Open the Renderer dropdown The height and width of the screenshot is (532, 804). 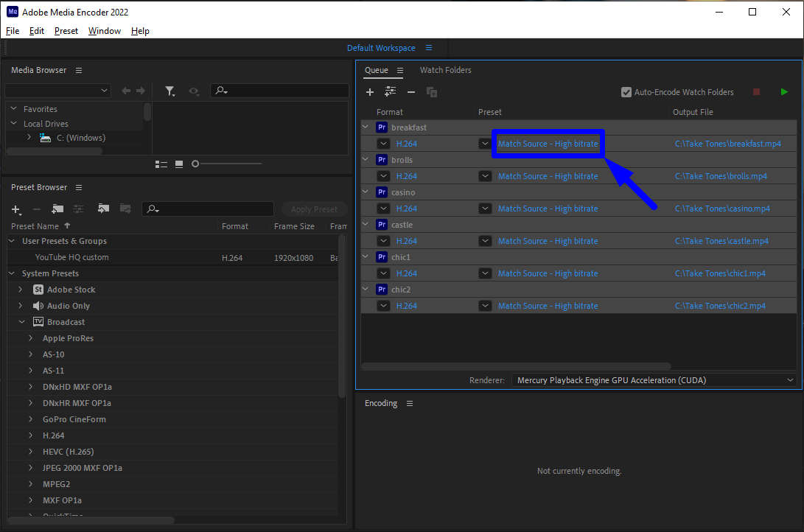point(653,380)
